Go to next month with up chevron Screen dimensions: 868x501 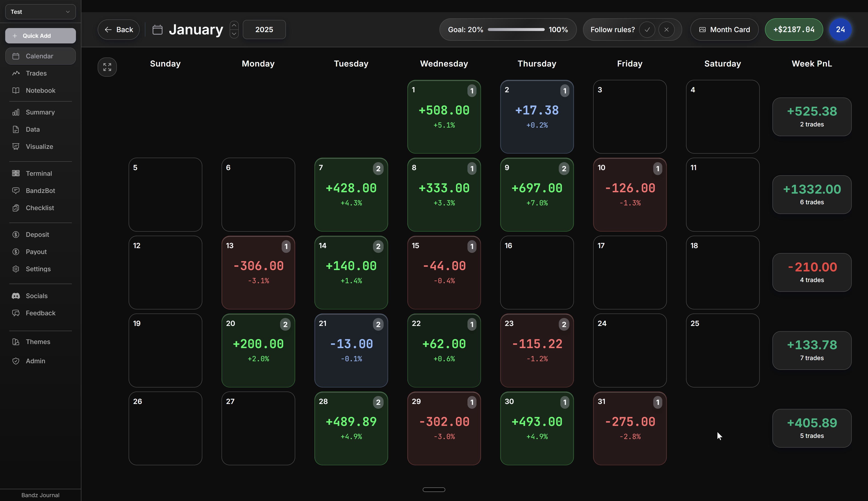click(234, 26)
